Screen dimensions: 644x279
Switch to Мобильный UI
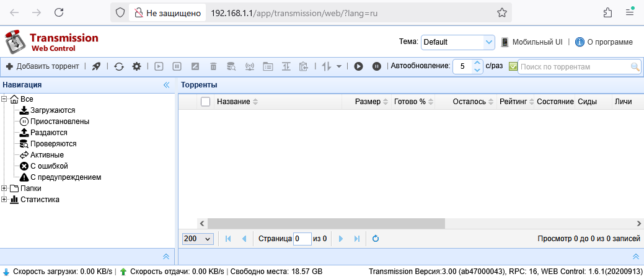532,42
